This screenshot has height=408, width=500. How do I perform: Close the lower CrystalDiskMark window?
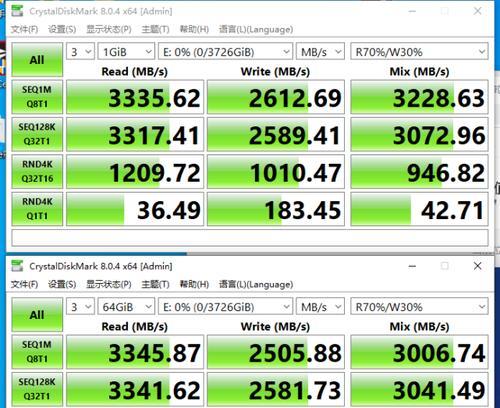pos(477,266)
